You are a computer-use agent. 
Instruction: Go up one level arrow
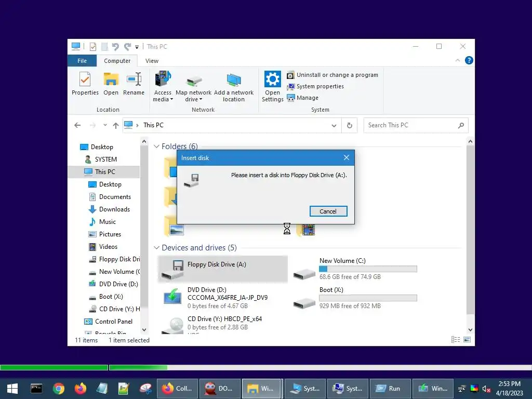[116, 125]
